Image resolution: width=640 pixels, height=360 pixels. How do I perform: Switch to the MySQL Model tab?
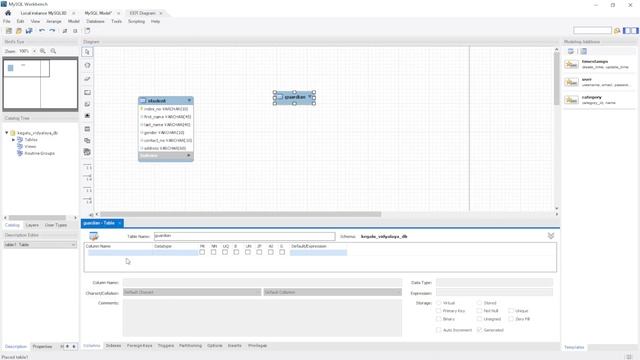pos(98,13)
